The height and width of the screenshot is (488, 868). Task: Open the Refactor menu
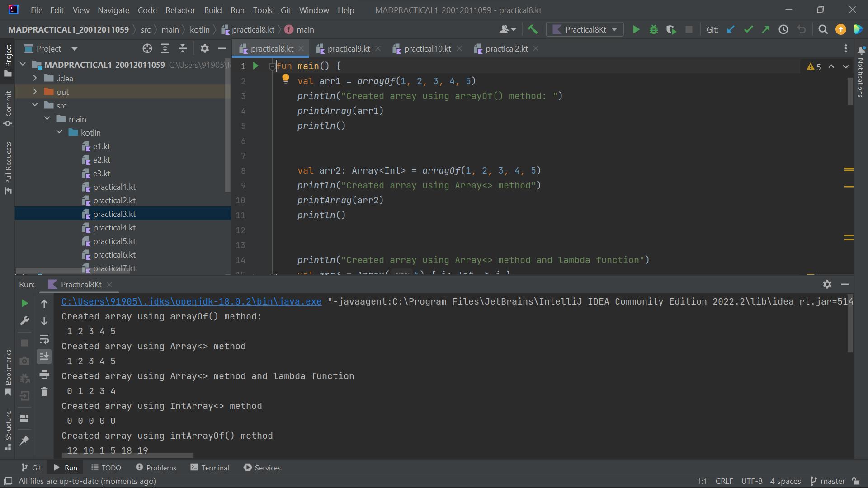[180, 10]
